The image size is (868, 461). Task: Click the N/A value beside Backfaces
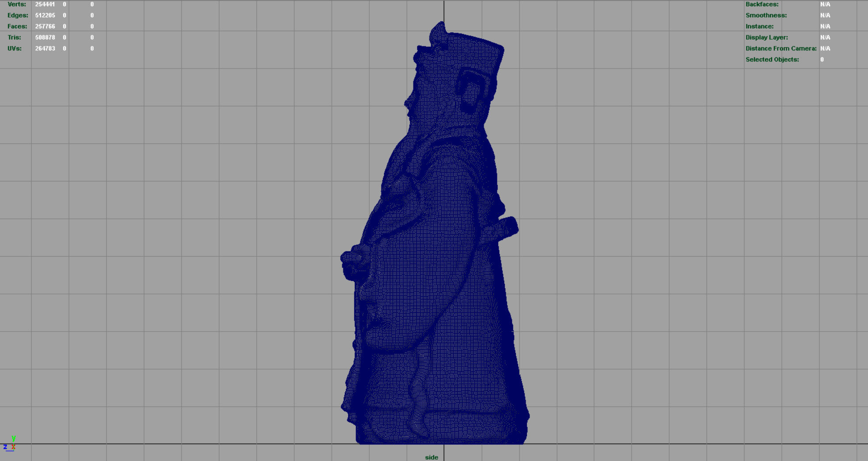825,4
